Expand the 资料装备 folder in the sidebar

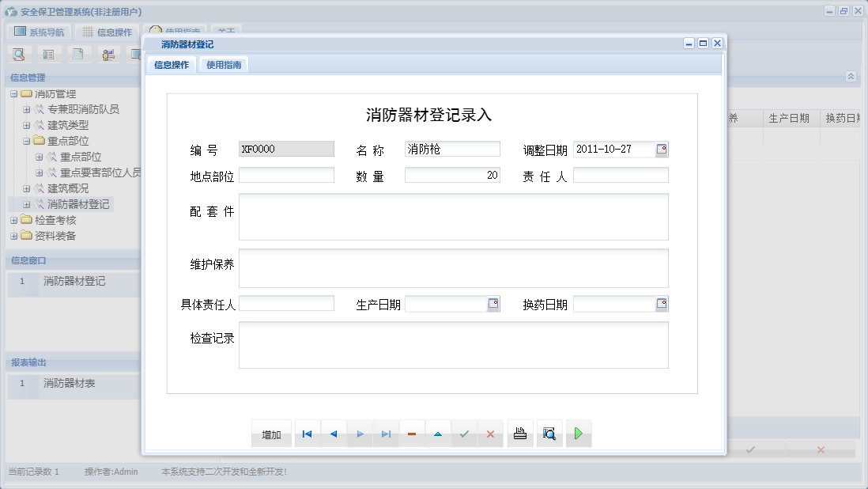click(x=13, y=236)
